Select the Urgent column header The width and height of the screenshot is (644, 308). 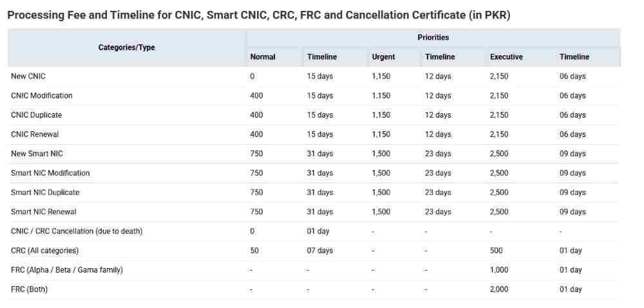tap(383, 57)
